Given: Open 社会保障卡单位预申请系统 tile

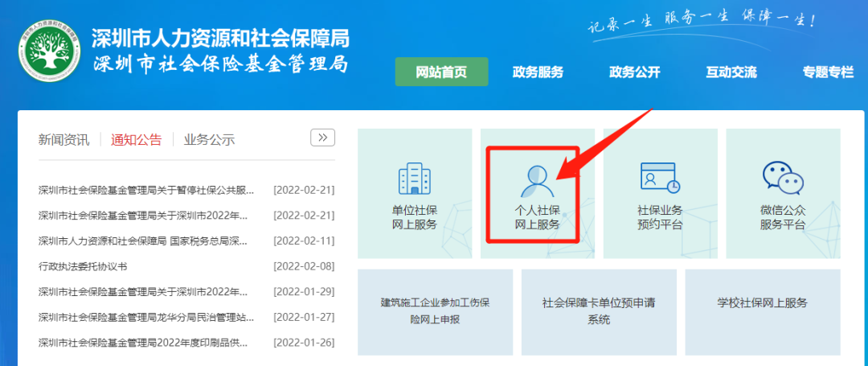Looking at the screenshot, I should (x=599, y=312).
